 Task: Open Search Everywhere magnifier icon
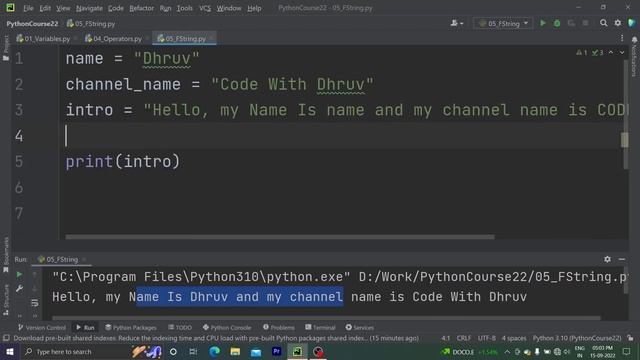point(603,23)
